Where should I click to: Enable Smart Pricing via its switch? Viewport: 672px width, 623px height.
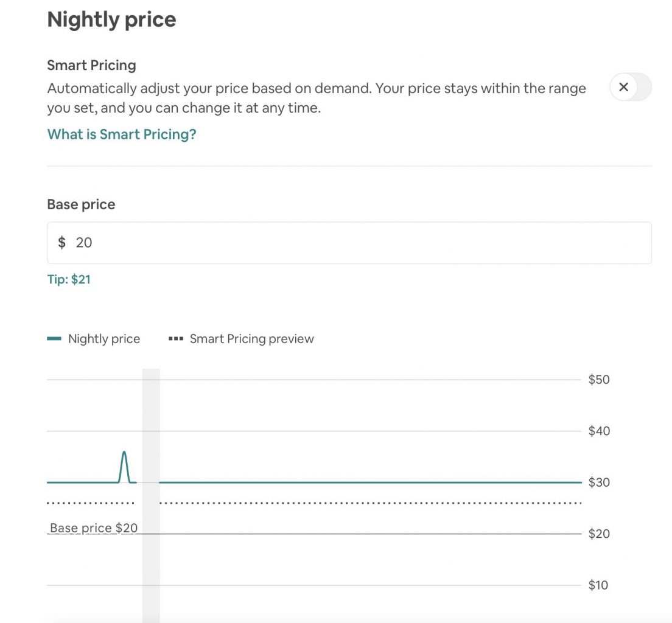[631, 87]
